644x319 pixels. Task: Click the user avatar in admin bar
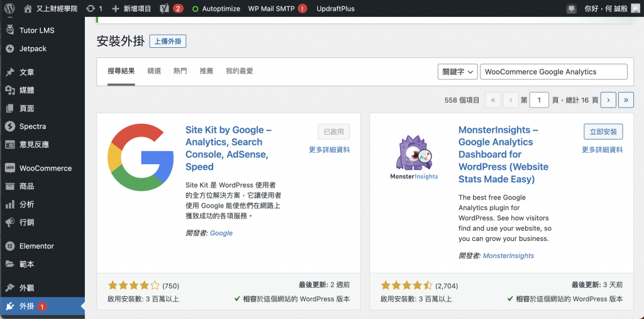(x=635, y=8)
